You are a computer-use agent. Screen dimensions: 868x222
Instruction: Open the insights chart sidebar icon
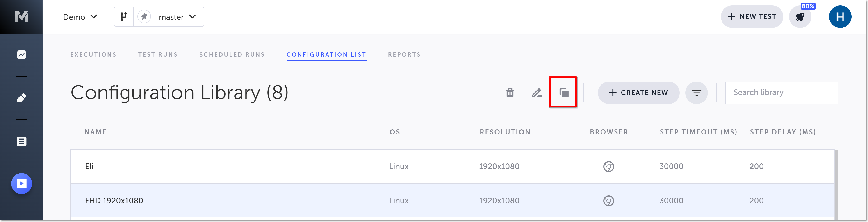tap(22, 54)
